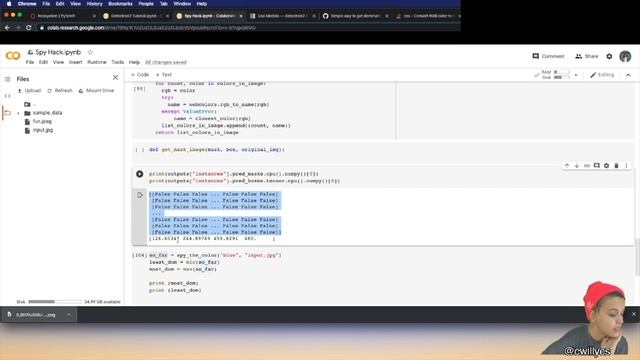Go forward in browser history
The width and height of the screenshot is (640, 360).
point(18,28)
